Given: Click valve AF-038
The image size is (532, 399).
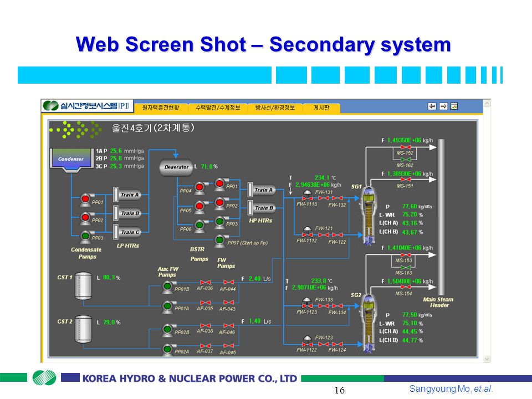Looking at the screenshot, I should click(x=205, y=326).
